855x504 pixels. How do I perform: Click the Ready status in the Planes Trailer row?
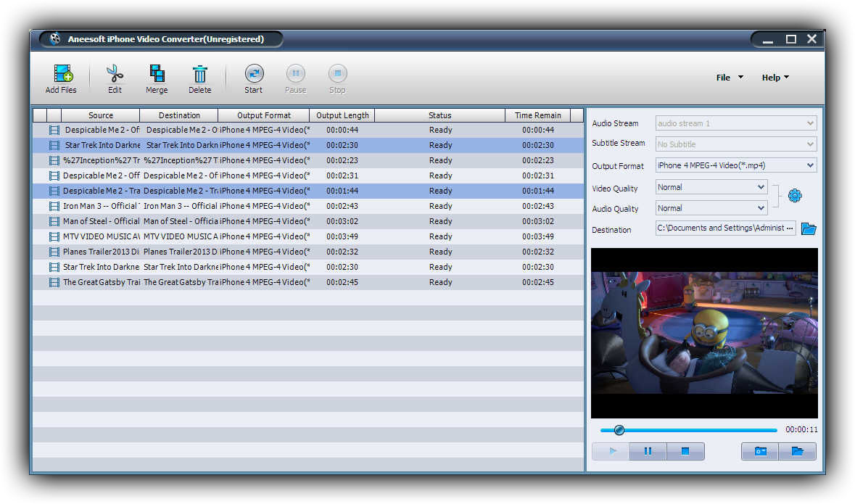tap(441, 252)
